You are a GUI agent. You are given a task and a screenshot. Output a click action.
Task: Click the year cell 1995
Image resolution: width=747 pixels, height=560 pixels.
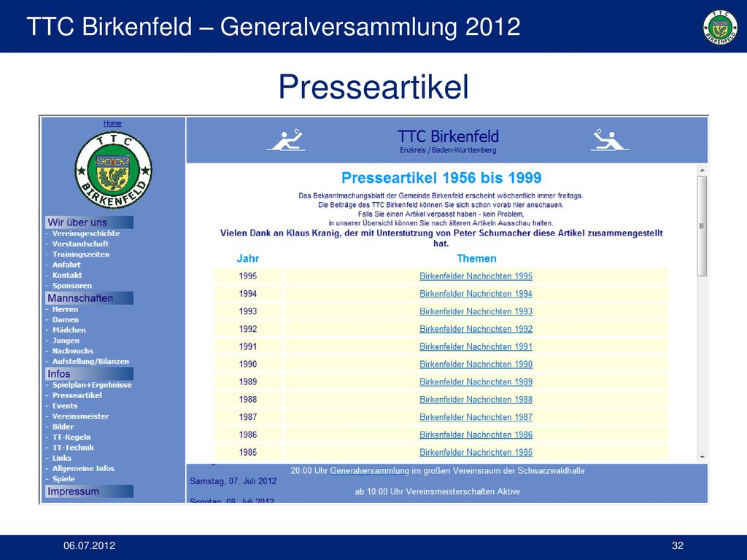tap(248, 276)
